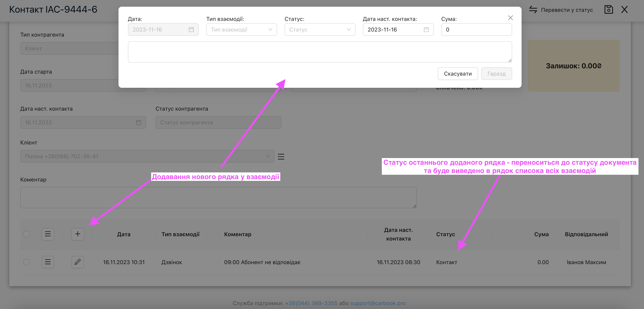The height and width of the screenshot is (309, 644).
Task: Click the Сума input field
Action: click(476, 30)
